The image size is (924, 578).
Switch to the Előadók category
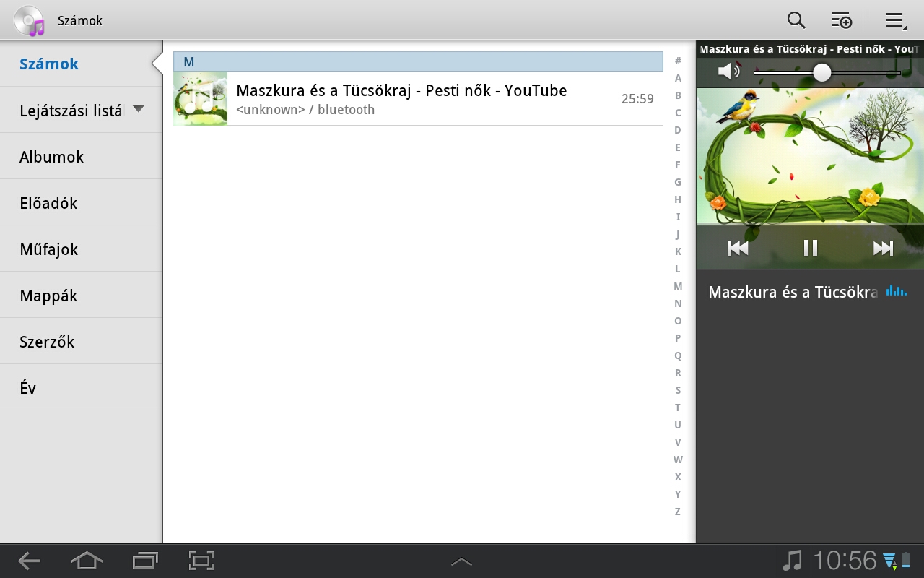point(48,203)
